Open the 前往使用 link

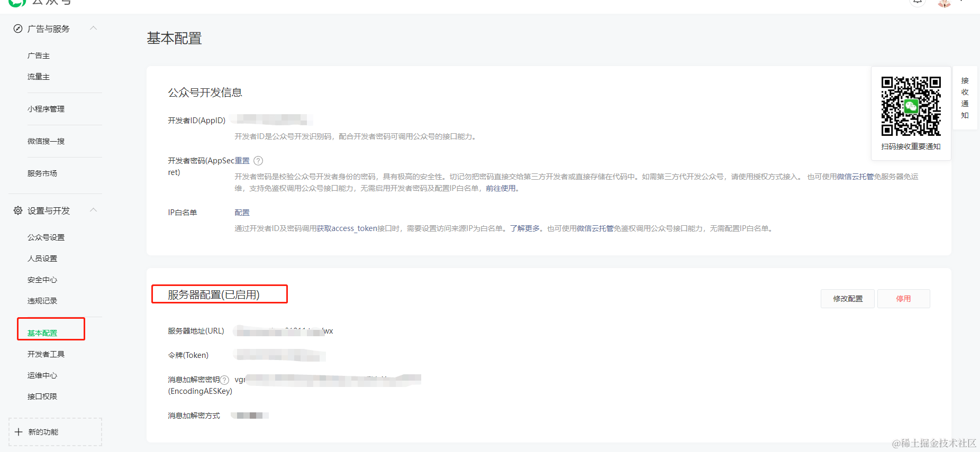[501, 188]
